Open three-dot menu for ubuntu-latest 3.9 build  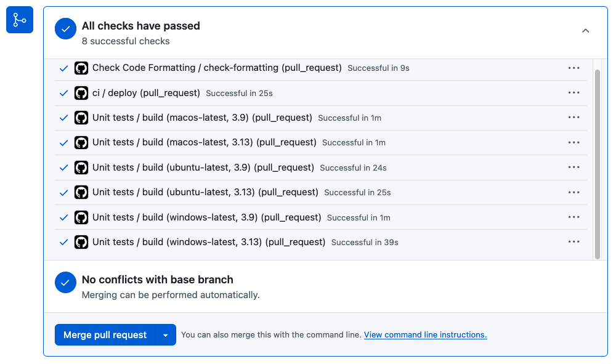coord(573,168)
